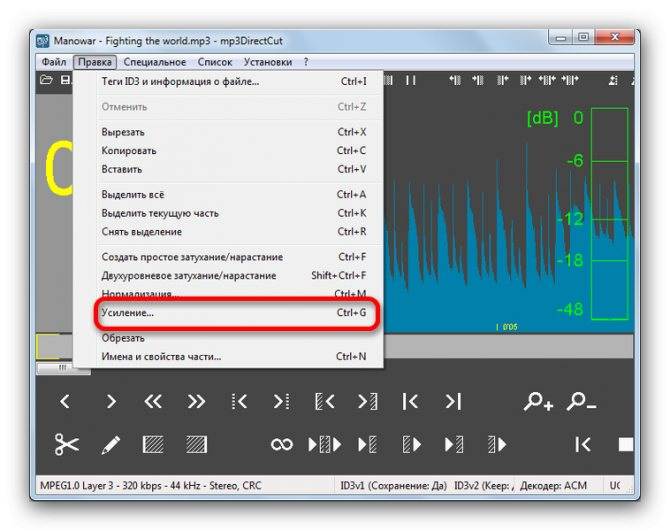Click the status text MPEG1.0 Layer 3 - 320 kbps

pos(150,486)
